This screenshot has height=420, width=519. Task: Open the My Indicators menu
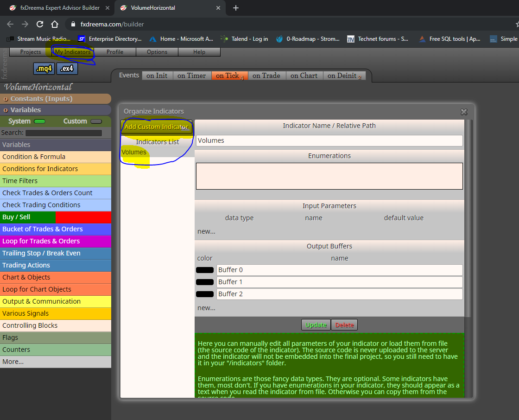pyautogui.click(x=73, y=52)
